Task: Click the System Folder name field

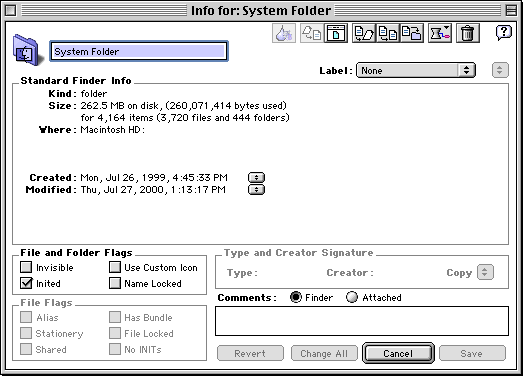Action: [139, 51]
